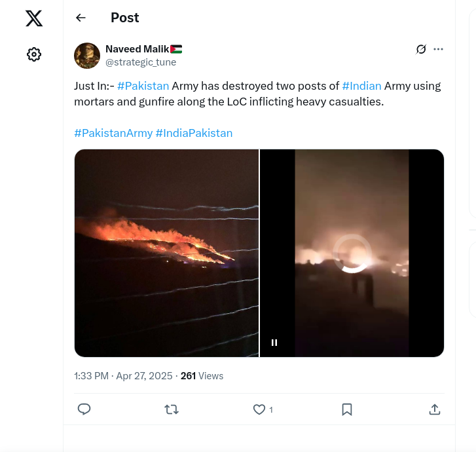Click the Grok explain-post icon

[x=421, y=49]
